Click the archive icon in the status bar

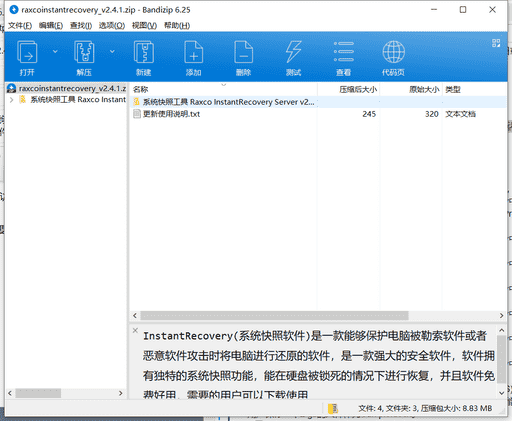(x=333, y=408)
